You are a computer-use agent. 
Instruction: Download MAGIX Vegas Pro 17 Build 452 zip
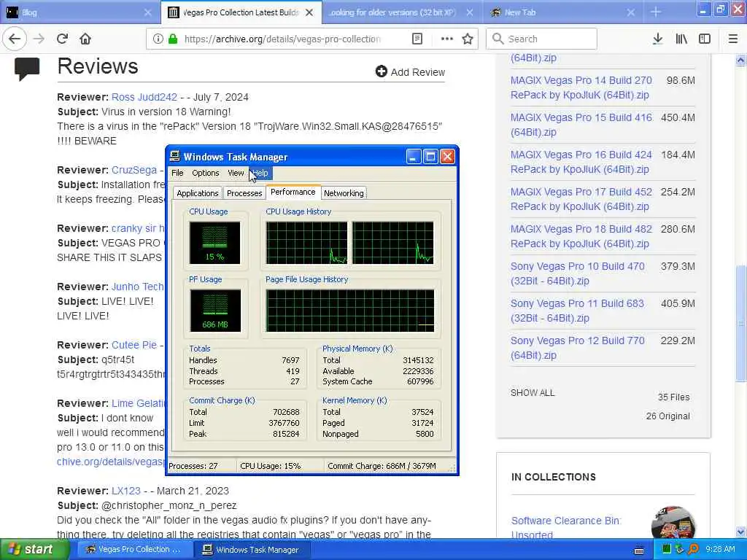coord(581,199)
